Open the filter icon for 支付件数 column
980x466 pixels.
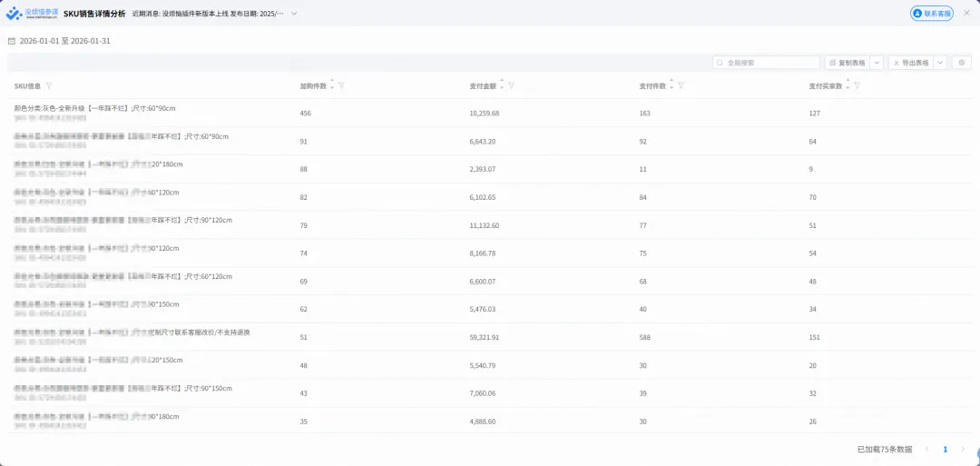coord(681,85)
